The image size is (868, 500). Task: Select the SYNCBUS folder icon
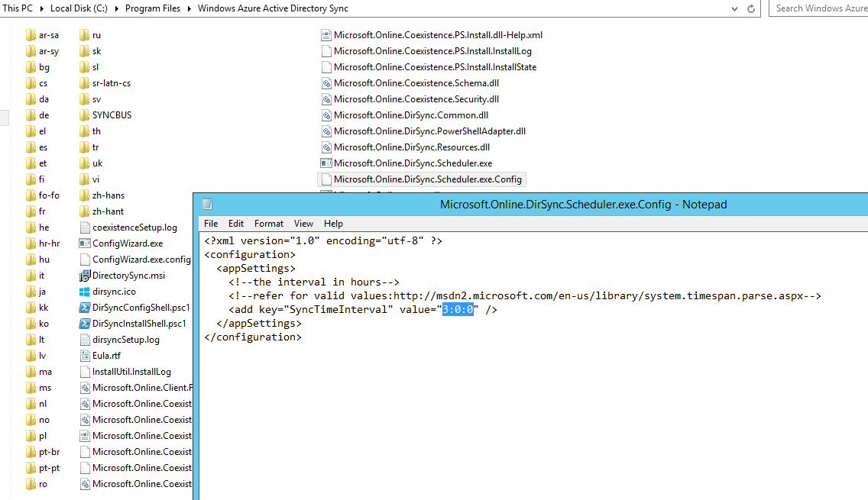coord(86,115)
